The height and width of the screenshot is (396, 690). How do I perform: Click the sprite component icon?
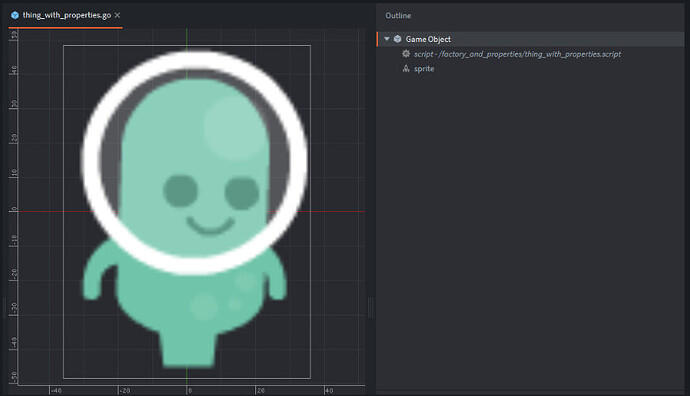[x=406, y=69]
